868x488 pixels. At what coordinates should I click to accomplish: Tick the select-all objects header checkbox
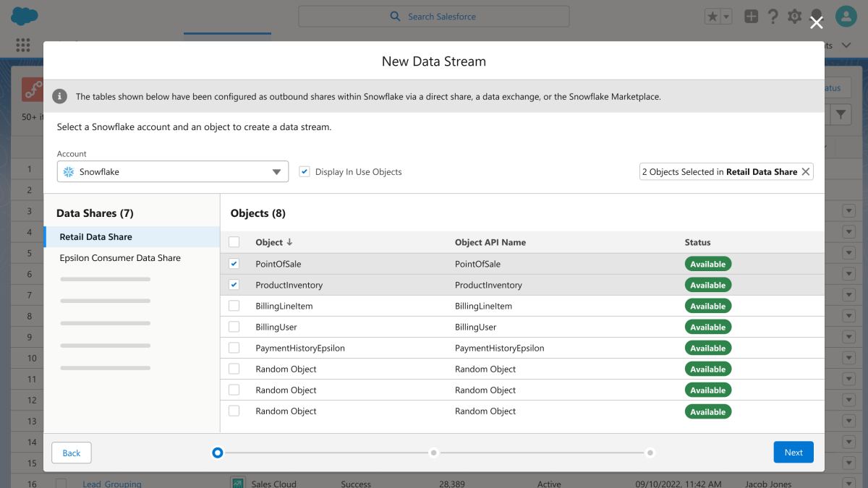(234, 242)
